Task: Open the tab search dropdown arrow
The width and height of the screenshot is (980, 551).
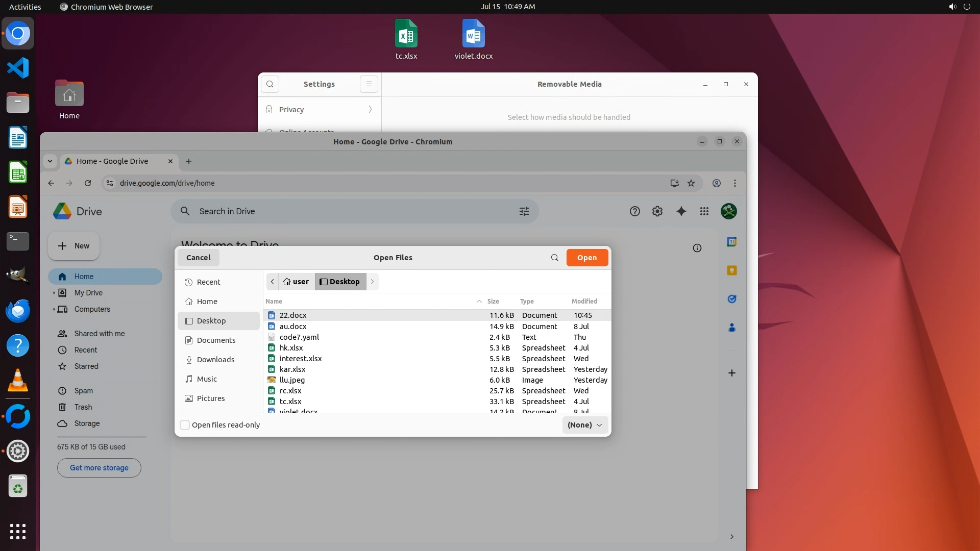Action: [x=50, y=161]
